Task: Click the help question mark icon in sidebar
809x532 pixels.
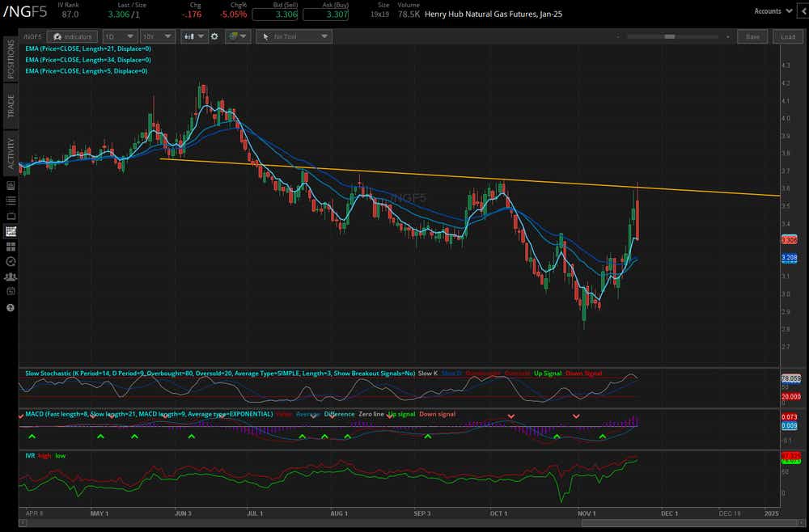Action: coord(11,308)
